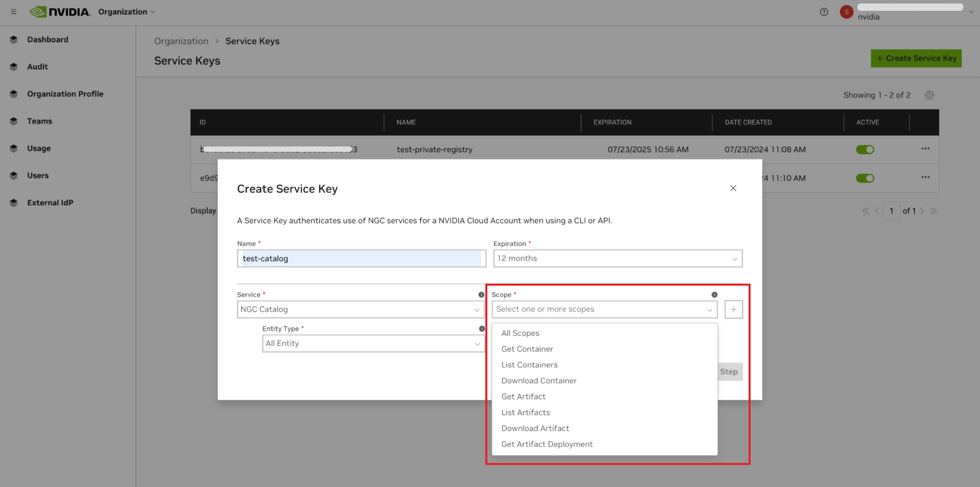Screen dimensions: 980x487
Task: Click the user avatar 'S' icon
Action: click(847, 12)
